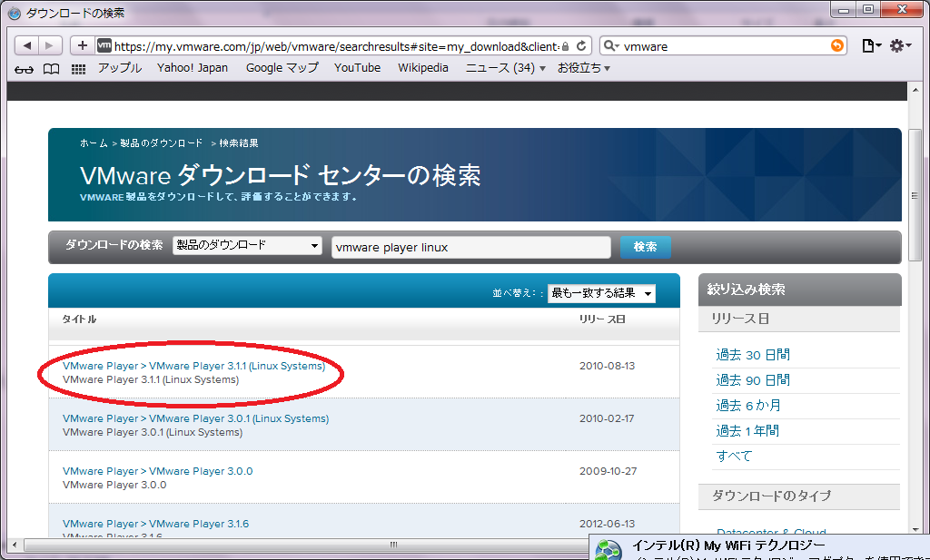The width and height of the screenshot is (930, 560).
Task: Expand the ニュース (34) bookmarks folder
Action: coord(505,68)
